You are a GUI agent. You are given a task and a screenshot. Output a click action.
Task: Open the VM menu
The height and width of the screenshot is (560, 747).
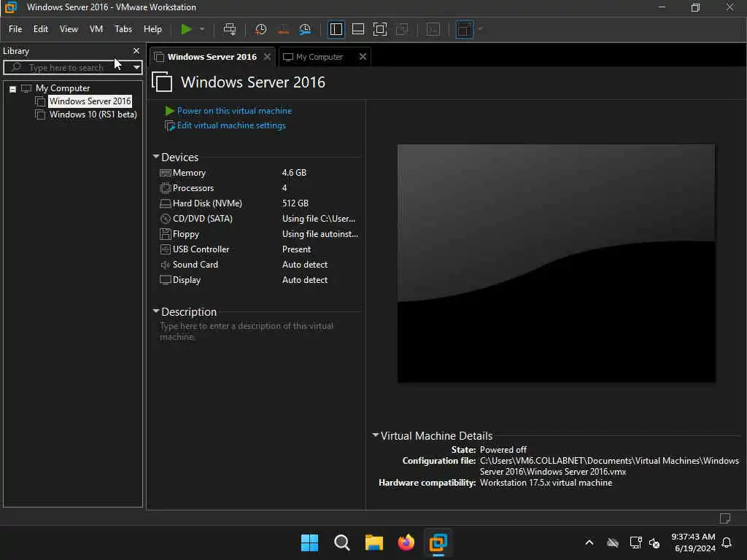coord(96,29)
